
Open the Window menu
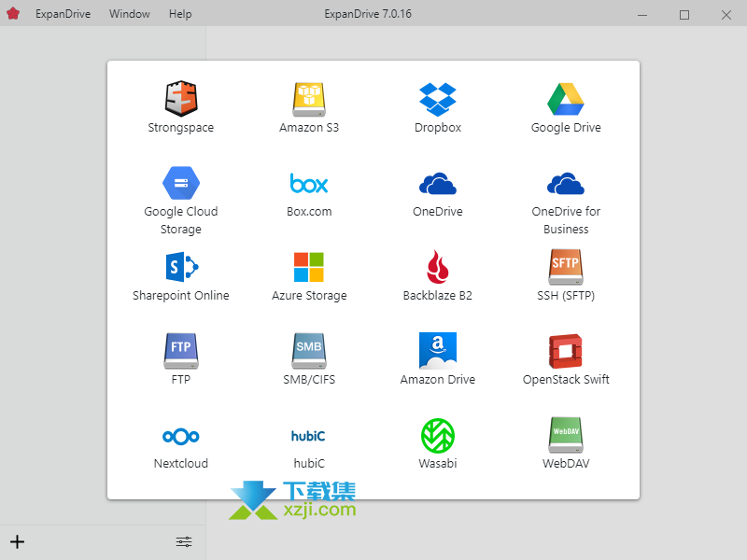click(130, 14)
